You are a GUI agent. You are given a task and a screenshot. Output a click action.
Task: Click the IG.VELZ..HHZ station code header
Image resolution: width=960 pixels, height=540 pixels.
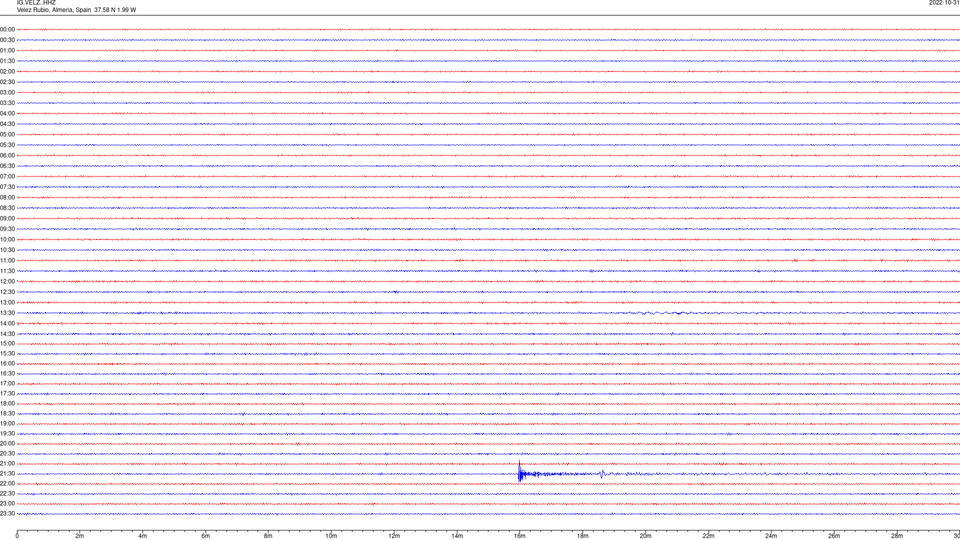(x=36, y=2)
